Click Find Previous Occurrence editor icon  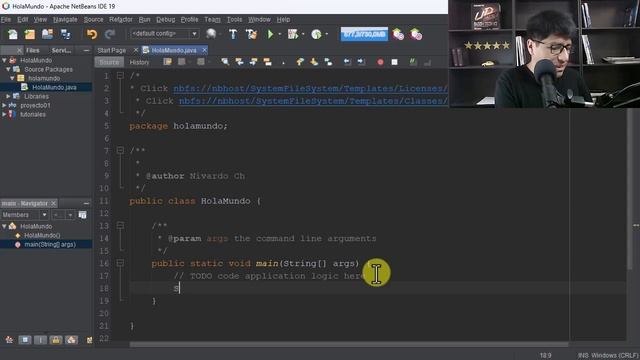point(239,62)
